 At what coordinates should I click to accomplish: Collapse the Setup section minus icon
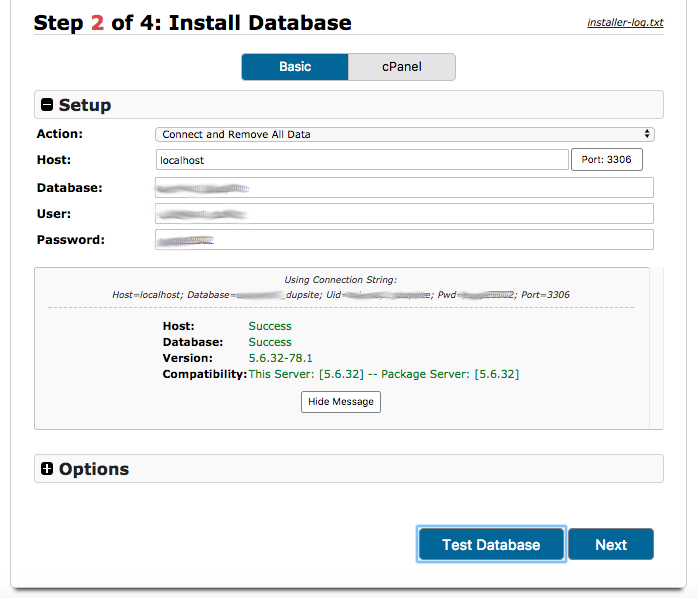pos(47,105)
